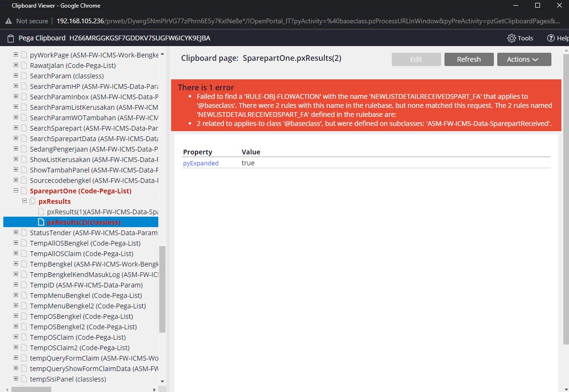The height and width of the screenshot is (392, 569).
Task: Click the page icon next to TempID
Action: [23, 285]
